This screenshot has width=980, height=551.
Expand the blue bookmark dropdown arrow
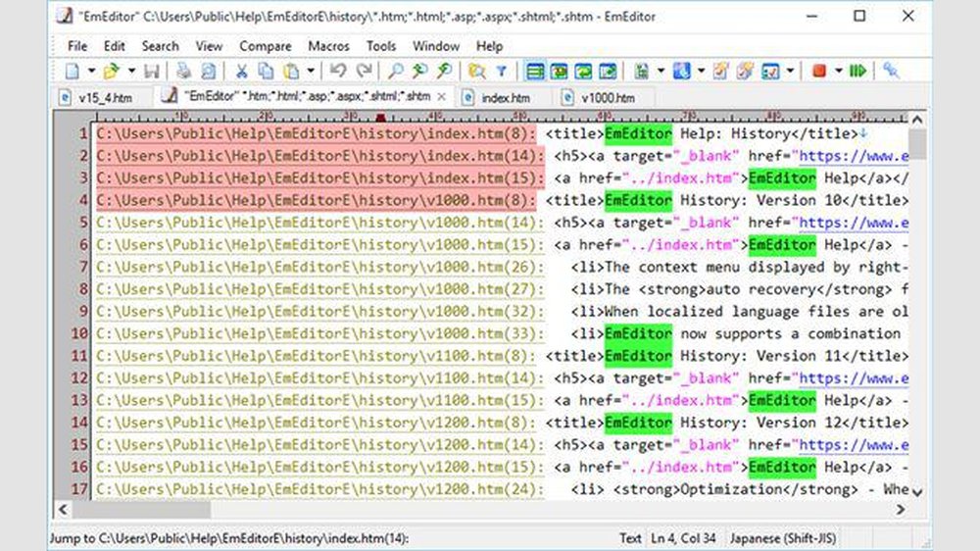click(x=701, y=72)
